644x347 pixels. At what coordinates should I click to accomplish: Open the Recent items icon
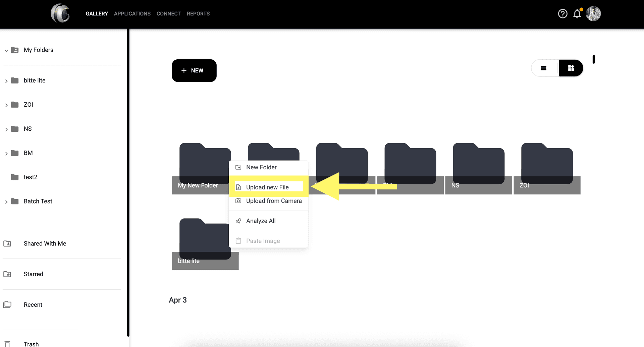(x=7, y=305)
